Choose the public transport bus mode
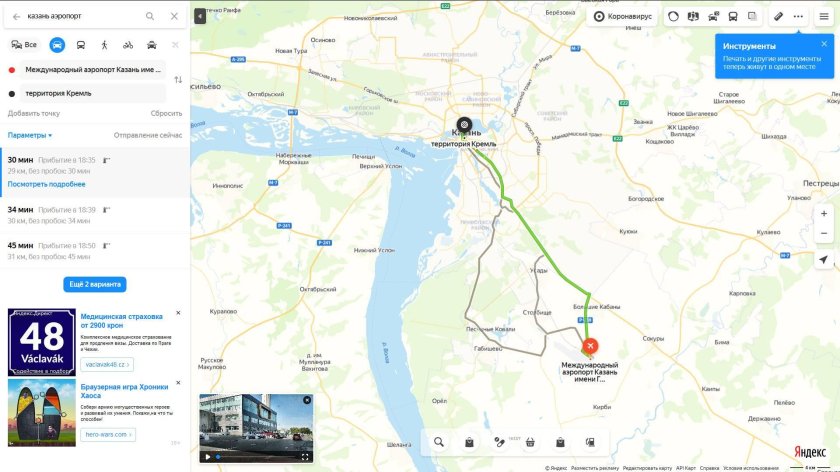The image size is (840, 472). pos(81,45)
